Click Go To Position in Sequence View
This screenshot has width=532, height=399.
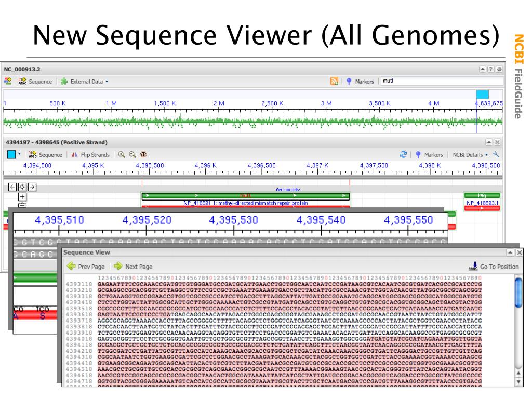[x=494, y=267]
